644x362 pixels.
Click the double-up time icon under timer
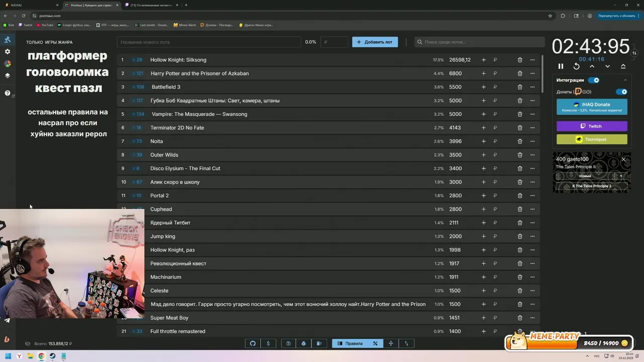pyautogui.click(x=623, y=66)
